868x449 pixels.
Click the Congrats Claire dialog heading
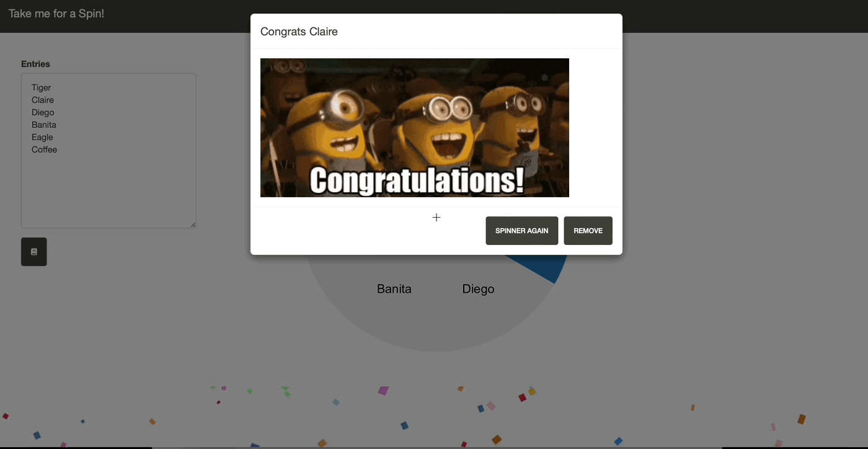pyautogui.click(x=299, y=32)
